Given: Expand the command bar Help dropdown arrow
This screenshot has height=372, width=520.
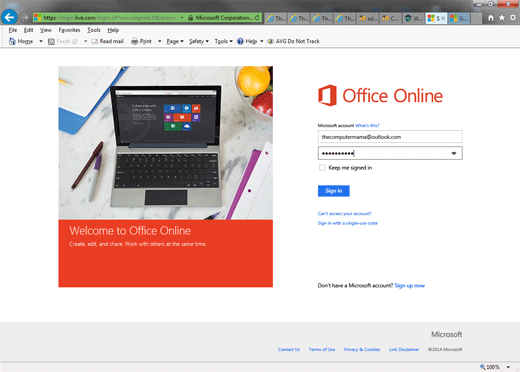Looking at the screenshot, I should (261, 41).
